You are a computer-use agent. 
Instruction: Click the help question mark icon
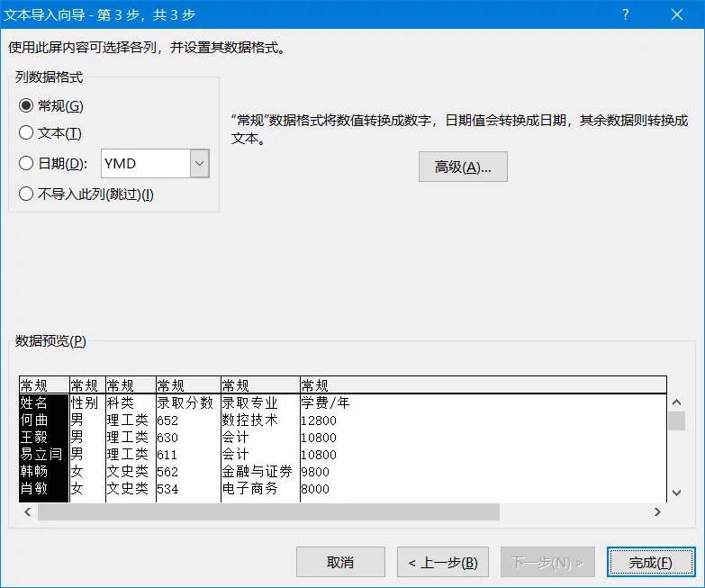(x=626, y=14)
